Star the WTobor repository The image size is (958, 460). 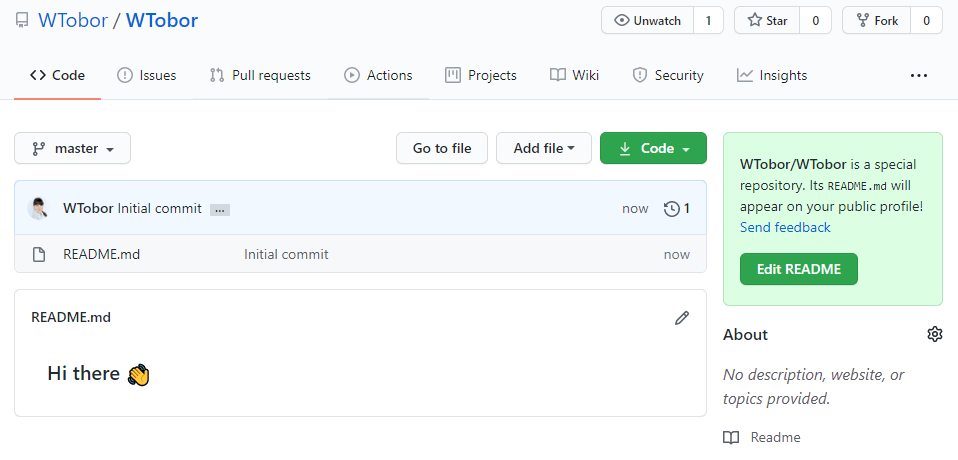(766, 21)
